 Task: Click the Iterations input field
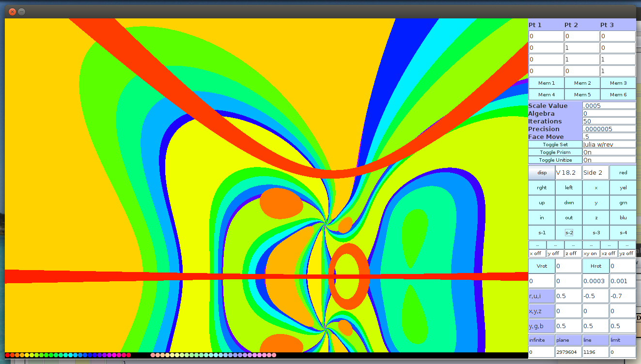coord(609,121)
